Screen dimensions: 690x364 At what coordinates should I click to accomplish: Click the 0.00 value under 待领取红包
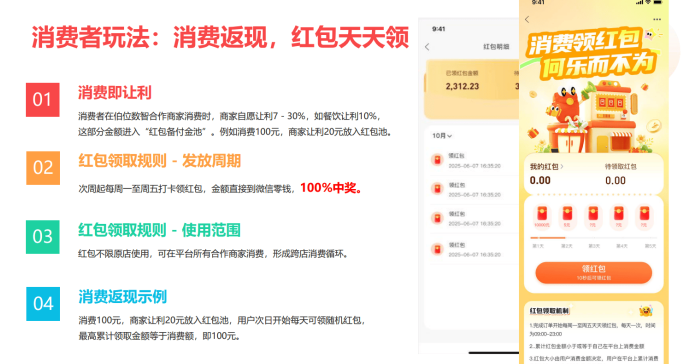tap(615, 180)
